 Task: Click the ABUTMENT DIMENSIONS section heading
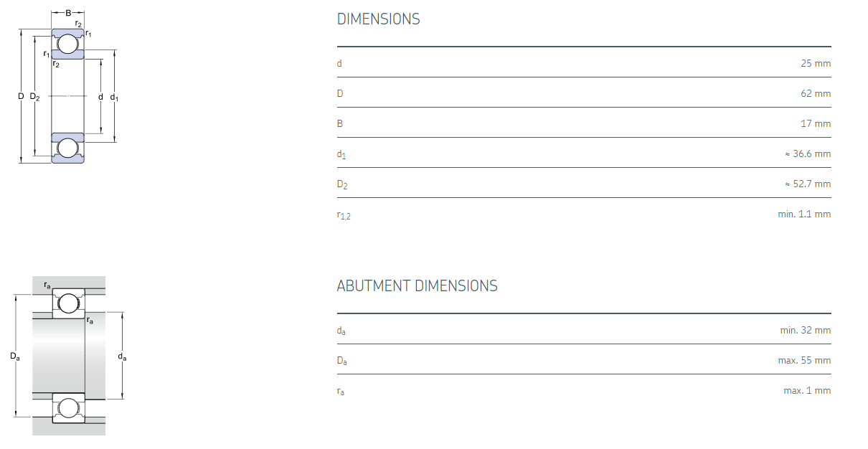point(417,286)
